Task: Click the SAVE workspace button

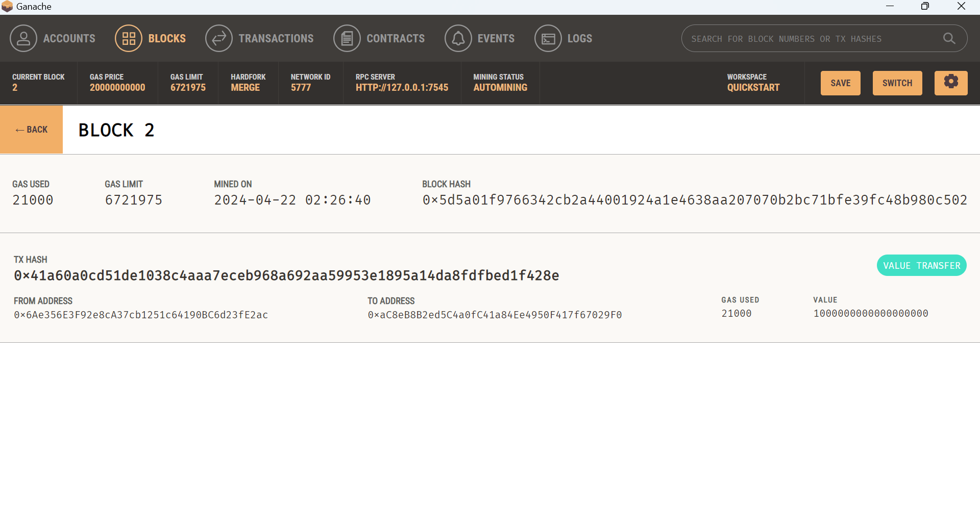Action: click(x=841, y=83)
